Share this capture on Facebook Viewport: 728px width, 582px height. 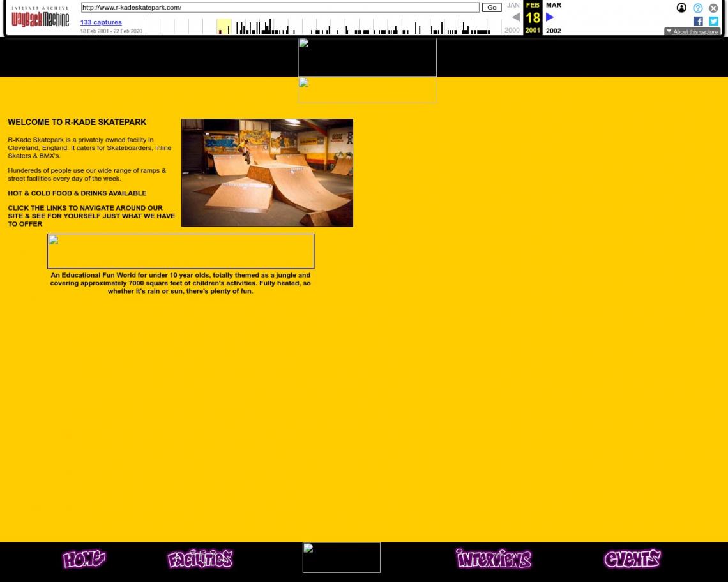pyautogui.click(x=698, y=21)
